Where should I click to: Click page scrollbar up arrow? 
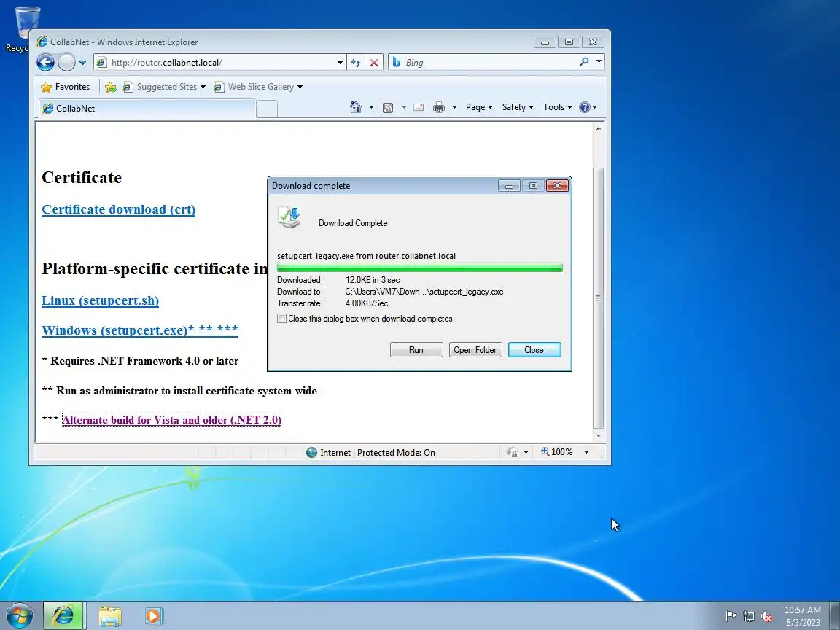point(599,128)
